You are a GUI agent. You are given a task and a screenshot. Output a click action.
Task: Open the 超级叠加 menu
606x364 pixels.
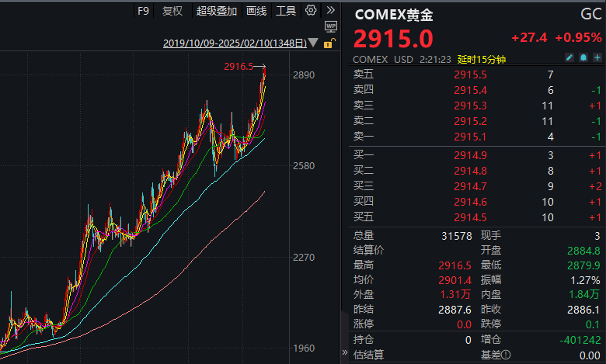coord(217,11)
